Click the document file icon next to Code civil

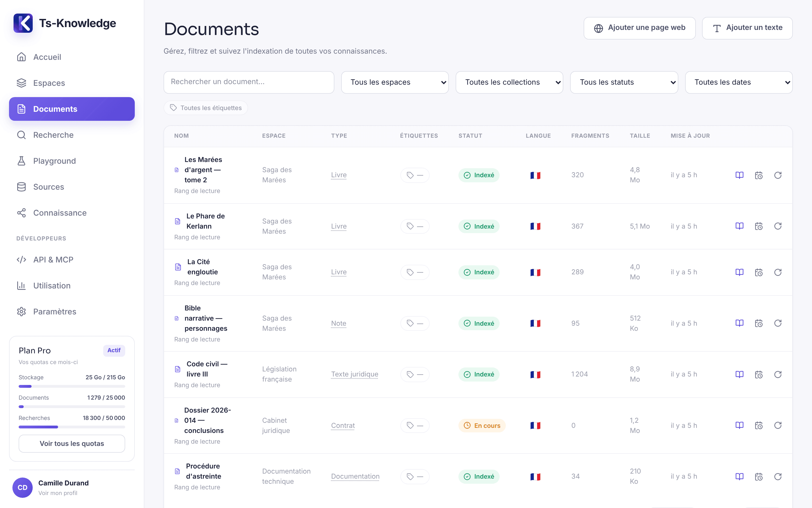pyautogui.click(x=178, y=369)
